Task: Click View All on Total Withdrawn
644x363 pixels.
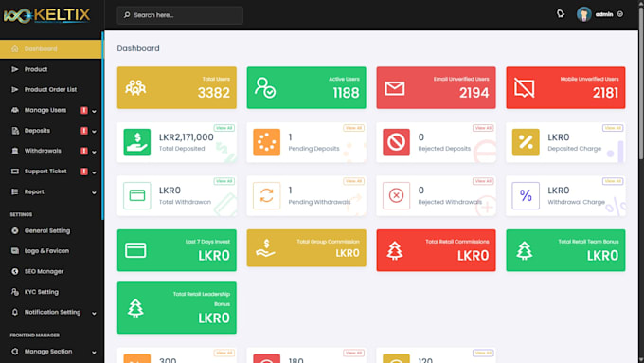Action: pyautogui.click(x=224, y=181)
